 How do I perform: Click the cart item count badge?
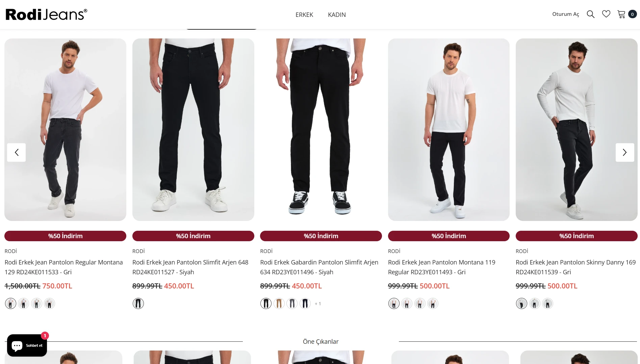633,14
